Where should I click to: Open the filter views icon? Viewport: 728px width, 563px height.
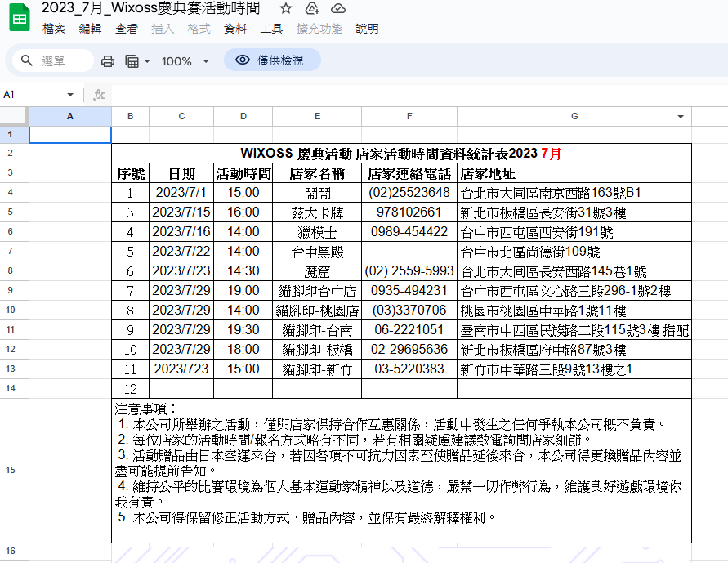pyautogui.click(x=132, y=60)
